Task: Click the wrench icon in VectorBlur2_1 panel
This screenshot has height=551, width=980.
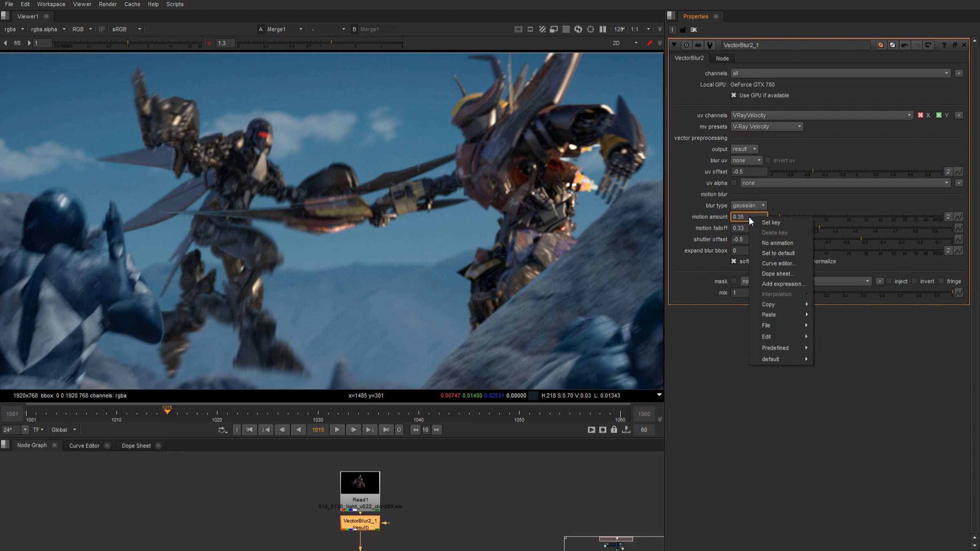Action: (x=710, y=45)
